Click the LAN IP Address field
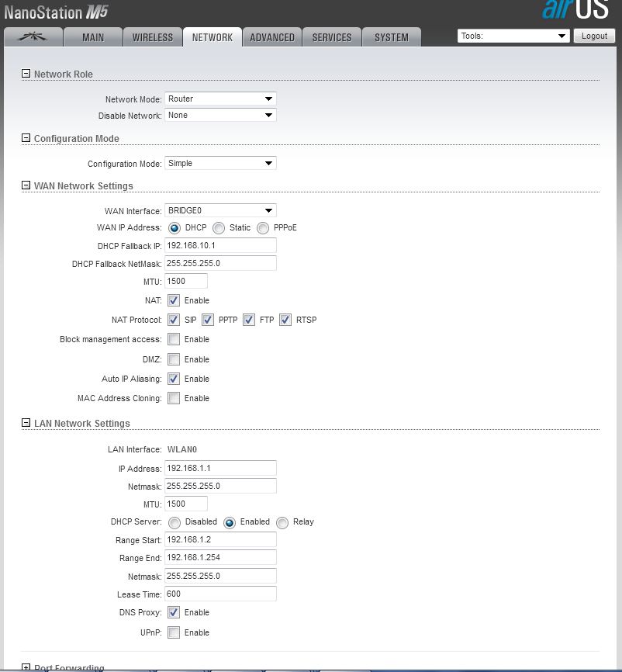The image size is (622, 672). (x=220, y=469)
